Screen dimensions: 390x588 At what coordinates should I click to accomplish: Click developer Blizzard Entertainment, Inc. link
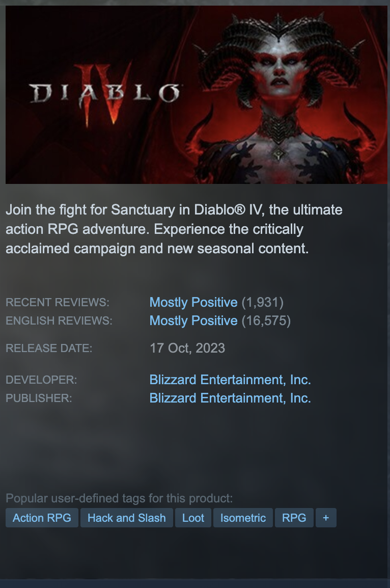(230, 380)
